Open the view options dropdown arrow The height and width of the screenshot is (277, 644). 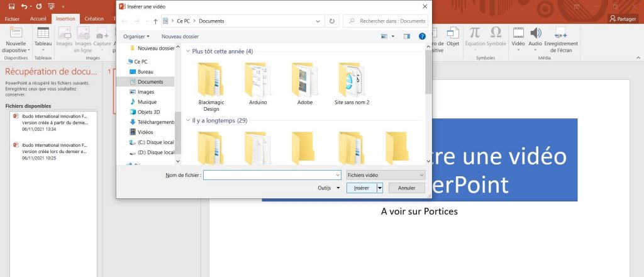(x=393, y=36)
